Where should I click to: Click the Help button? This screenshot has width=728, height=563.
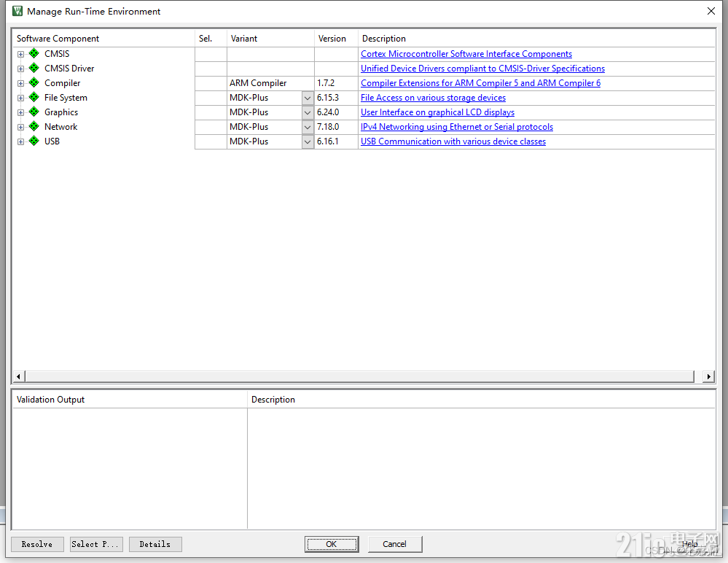(x=689, y=544)
